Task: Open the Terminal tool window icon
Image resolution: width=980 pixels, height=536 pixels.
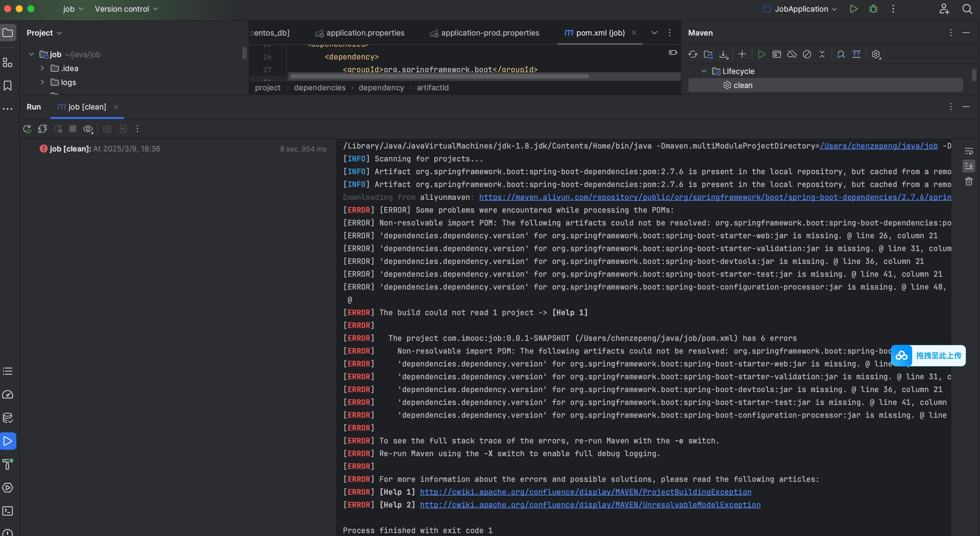Action: coord(8,511)
